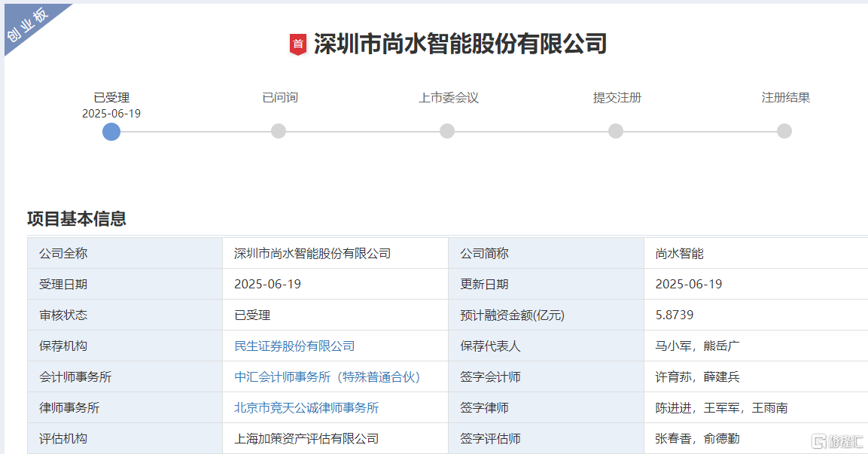The image size is (868, 454).
Task: Click the 受理日期 label cell
Action: [125, 285]
